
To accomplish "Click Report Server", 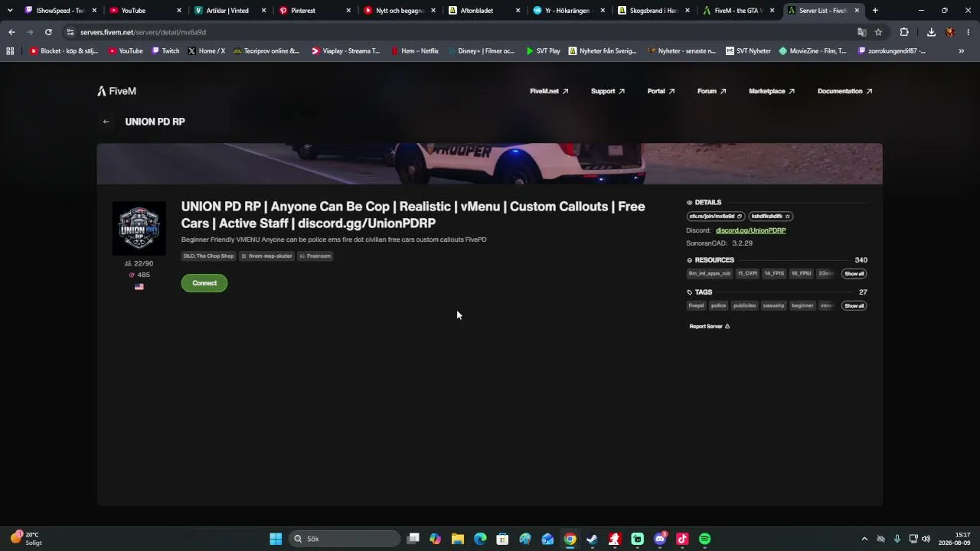I will pyautogui.click(x=710, y=327).
